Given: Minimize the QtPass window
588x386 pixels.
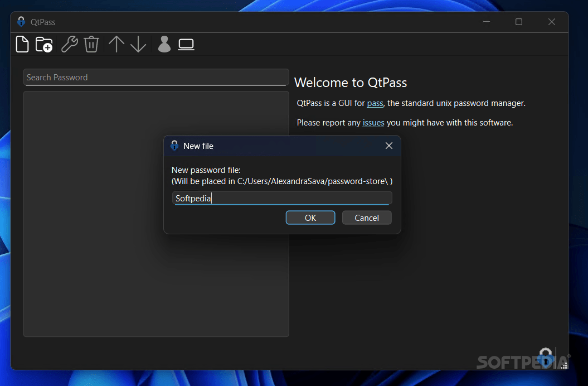Looking at the screenshot, I should coord(487,22).
